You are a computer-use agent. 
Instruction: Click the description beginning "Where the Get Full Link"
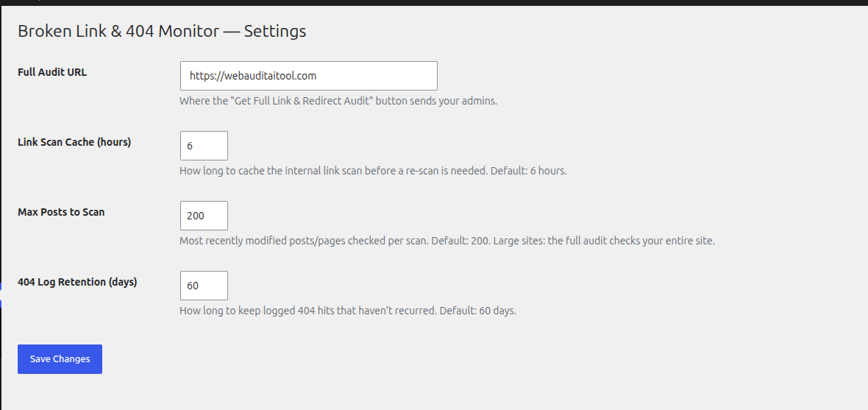[x=338, y=102]
